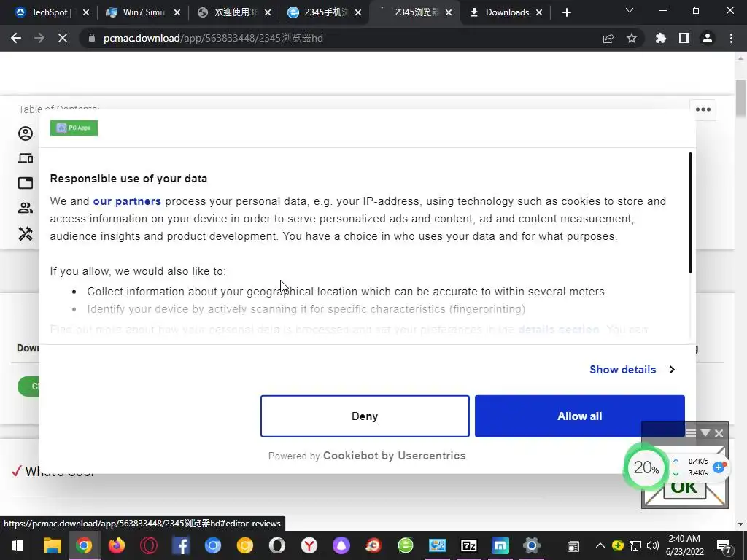Stop loading the page
The image size is (747, 560).
point(63,38)
